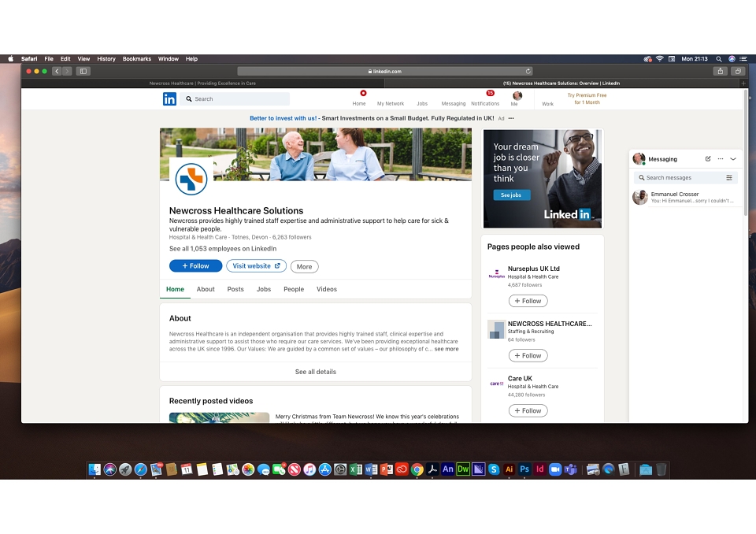Focus the LinkedIn search field

(235, 99)
